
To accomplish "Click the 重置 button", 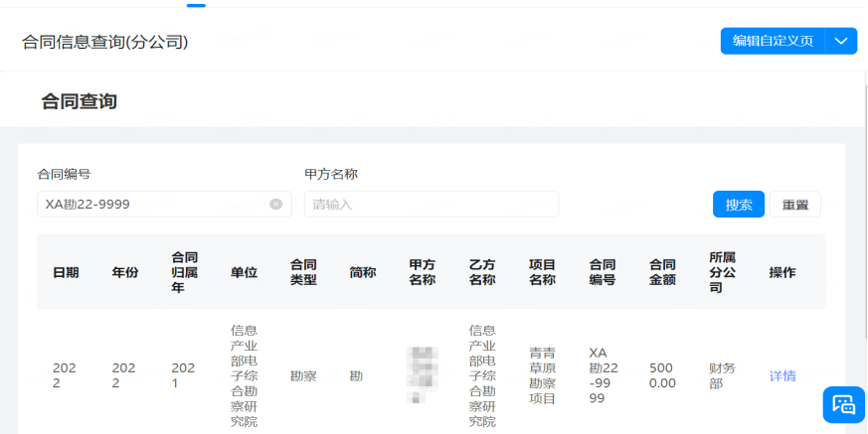I will pos(794,205).
